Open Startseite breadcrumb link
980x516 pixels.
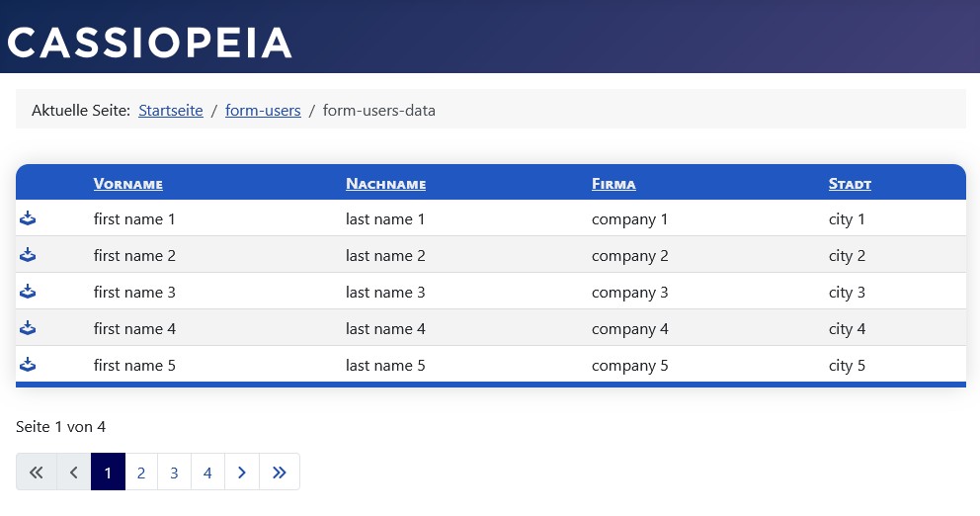171,111
